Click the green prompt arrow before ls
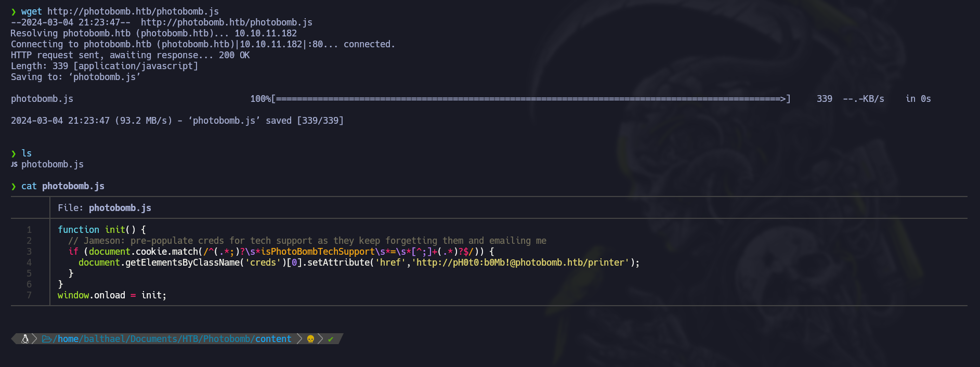980x367 pixels. pos(14,153)
